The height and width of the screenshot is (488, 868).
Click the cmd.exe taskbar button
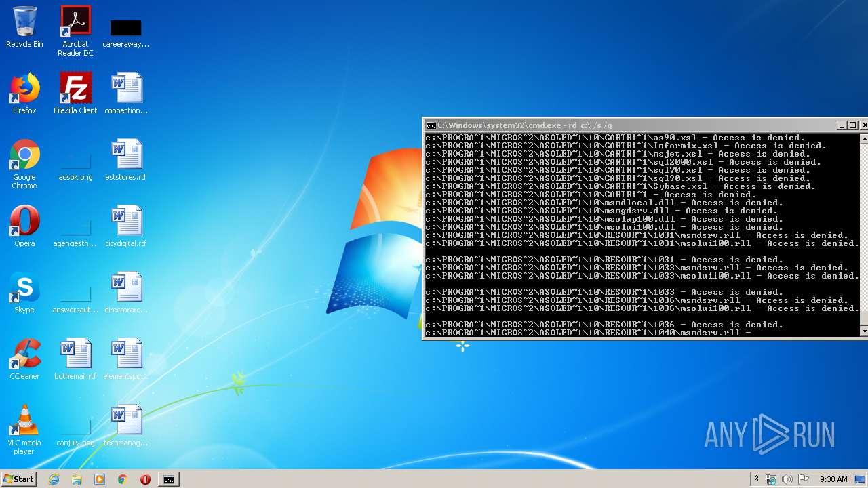click(168, 479)
